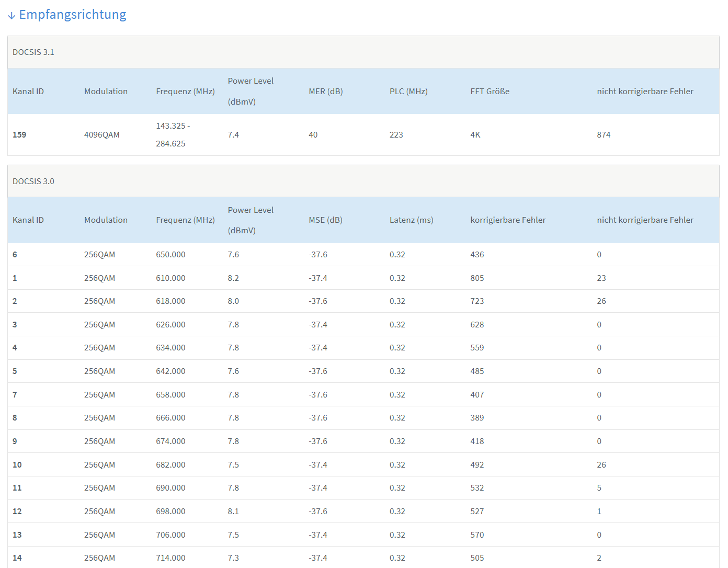Image resolution: width=728 pixels, height=568 pixels.
Task: Select frequency 650.000 for channel 6
Action: (x=170, y=255)
